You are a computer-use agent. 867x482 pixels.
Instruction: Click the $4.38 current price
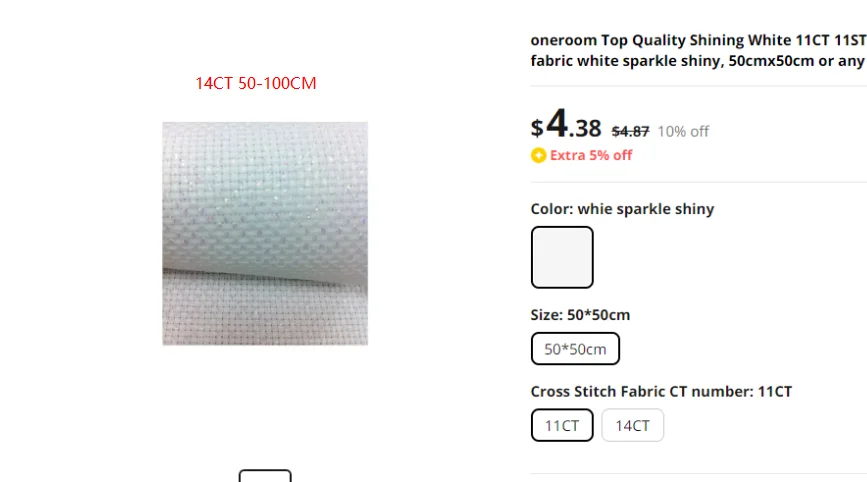coord(566,124)
